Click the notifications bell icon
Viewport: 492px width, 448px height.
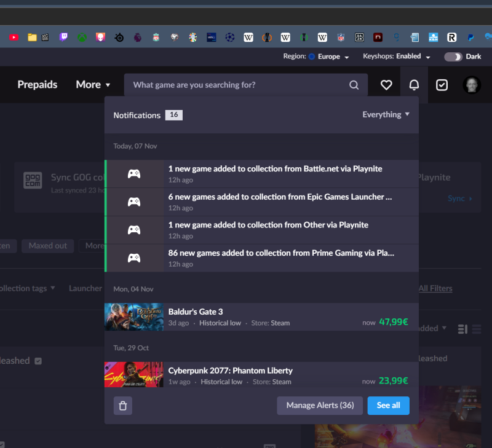point(414,85)
